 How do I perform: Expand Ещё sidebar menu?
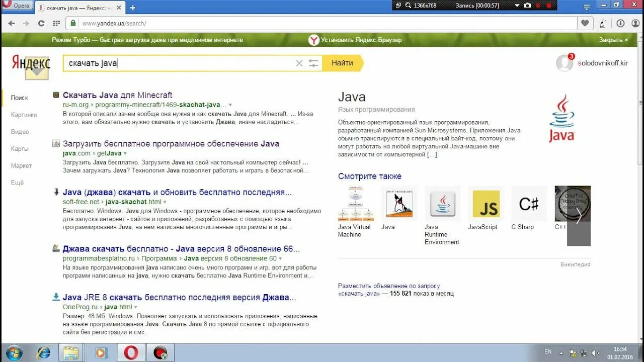pos(17,183)
